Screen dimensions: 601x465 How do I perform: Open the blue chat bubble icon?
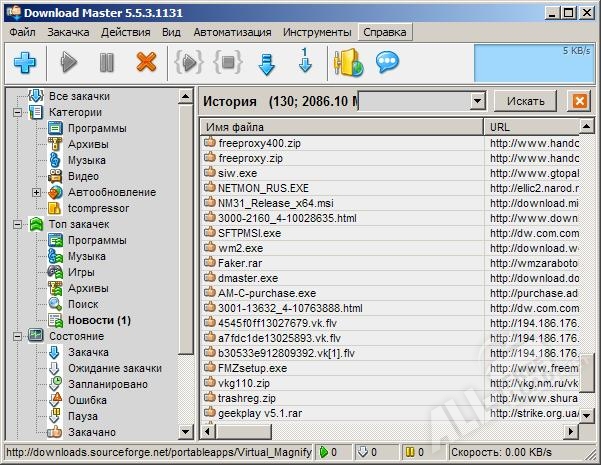point(388,63)
